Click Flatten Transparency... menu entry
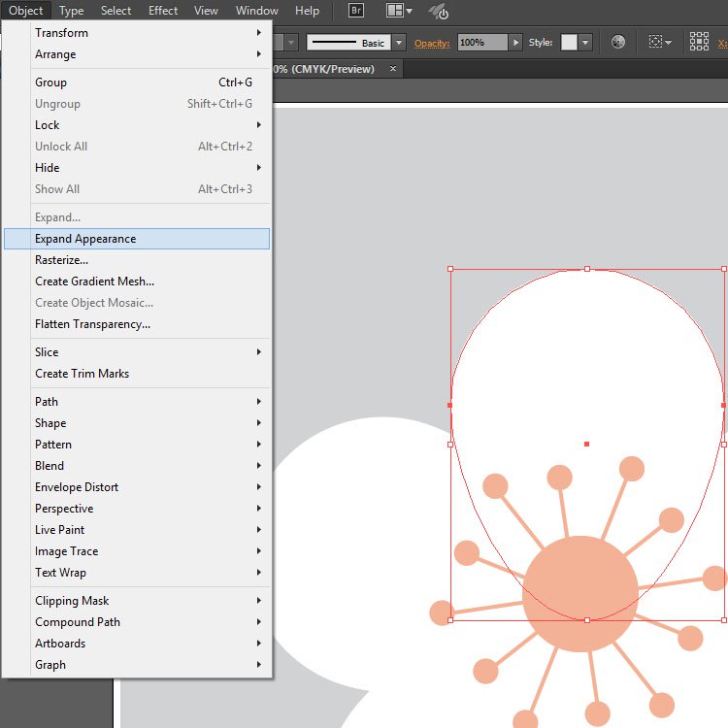 (92, 324)
